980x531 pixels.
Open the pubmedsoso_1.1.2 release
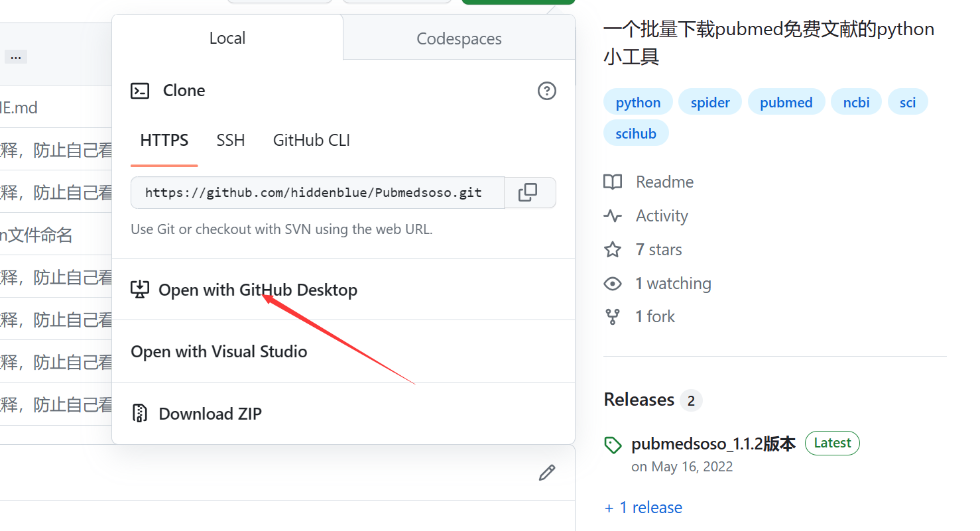tap(713, 443)
